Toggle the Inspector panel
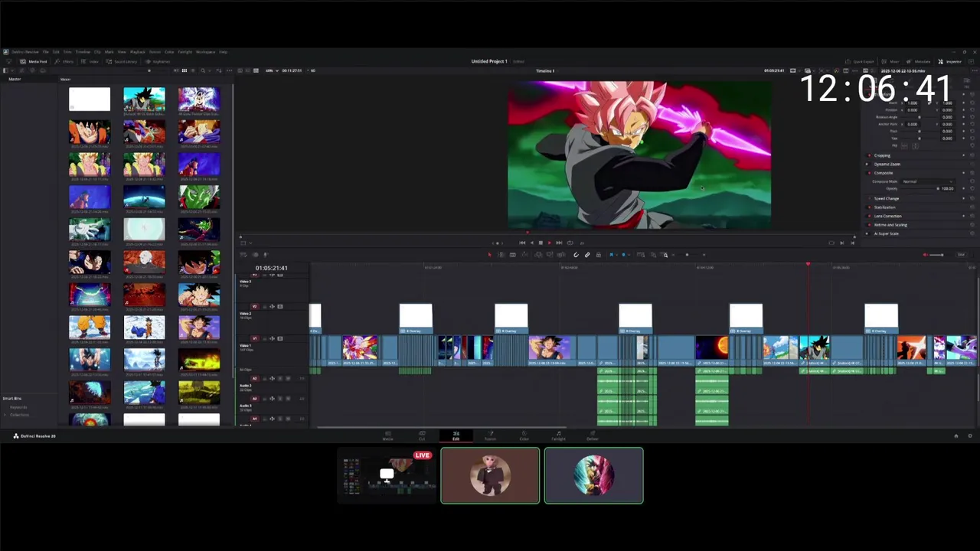Screen dimensions: 980x551 (x=950, y=62)
